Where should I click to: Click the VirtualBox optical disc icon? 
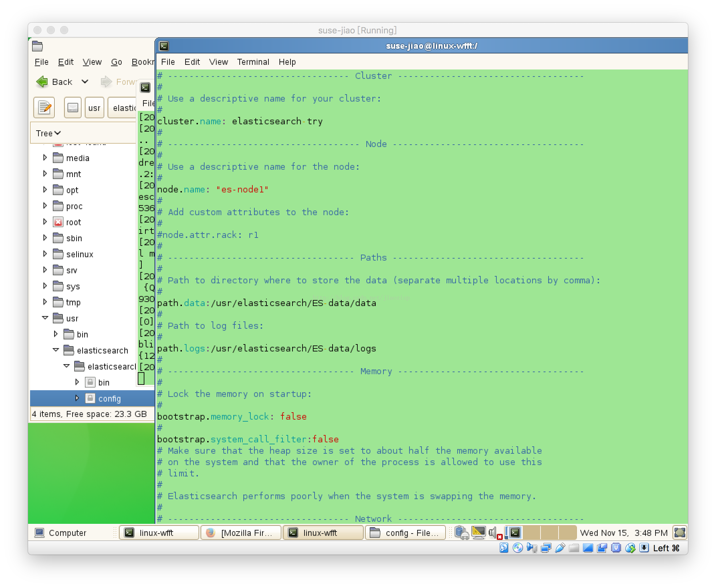[x=518, y=548]
